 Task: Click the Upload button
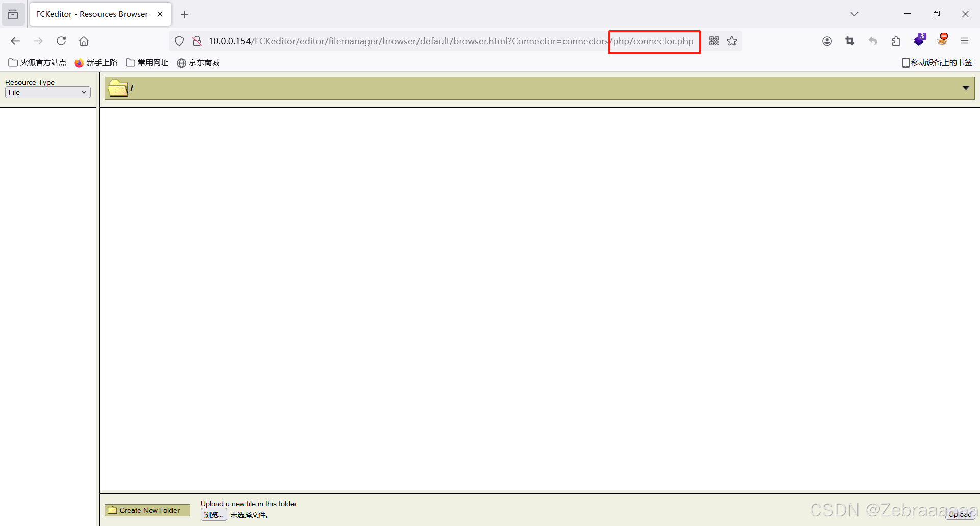point(961,514)
